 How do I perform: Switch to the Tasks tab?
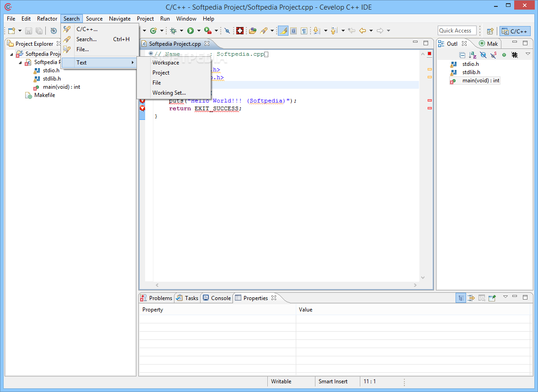pos(187,298)
